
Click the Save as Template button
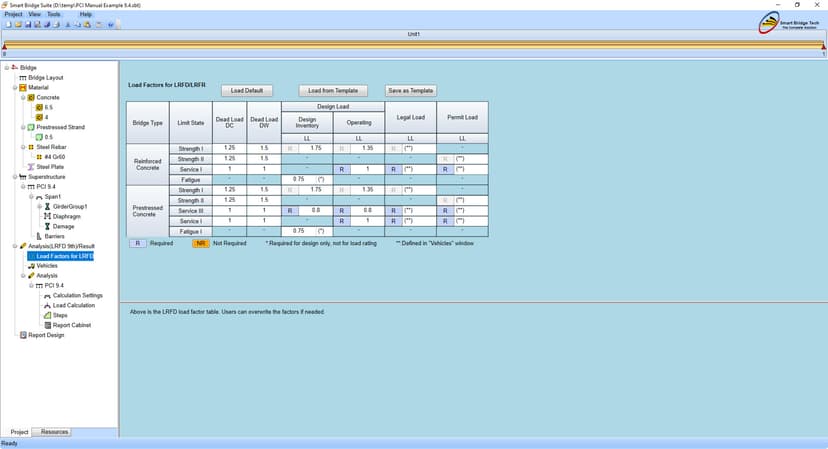[x=411, y=91]
